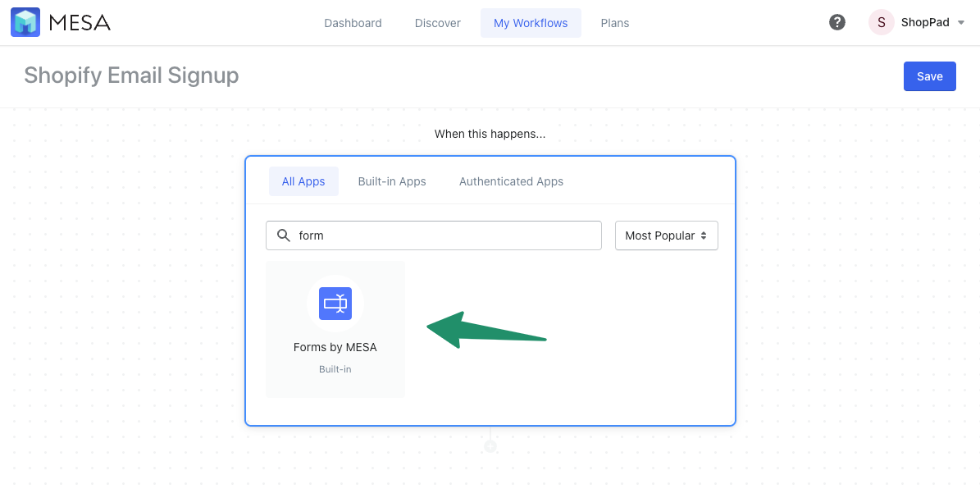Click the search magnifier icon
Viewport: 980px width, 489px height.
tap(284, 235)
